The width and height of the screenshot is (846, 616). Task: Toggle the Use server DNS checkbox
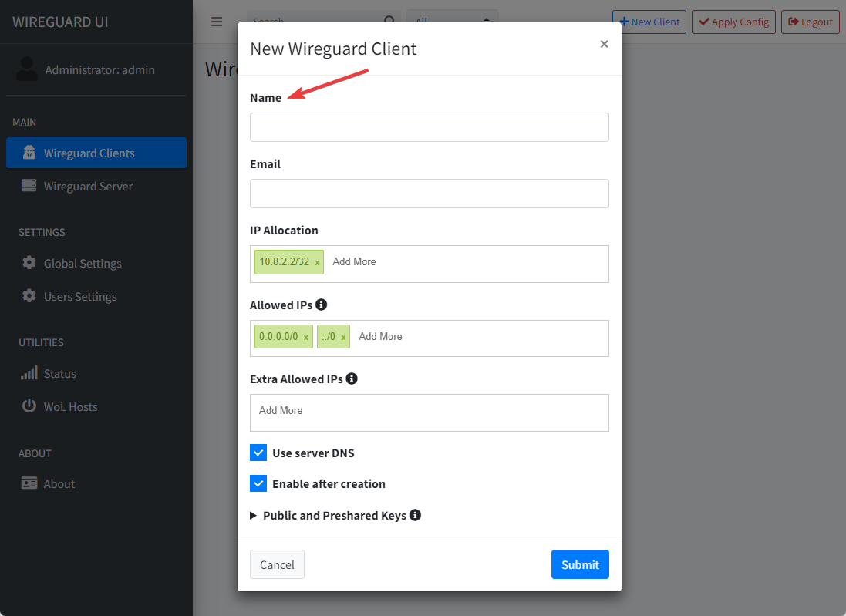pos(258,453)
